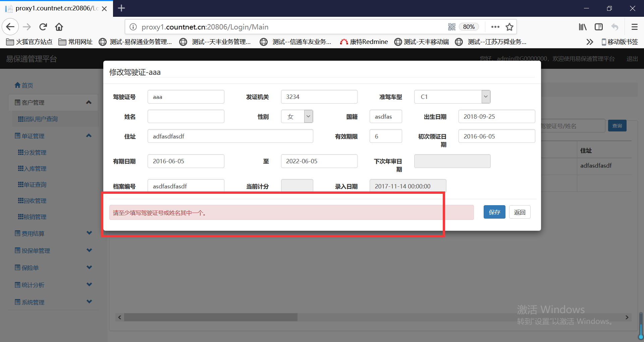The height and width of the screenshot is (342, 644).
Task: Open the 火狐官方站点 bookmark folder
Action: [30, 42]
